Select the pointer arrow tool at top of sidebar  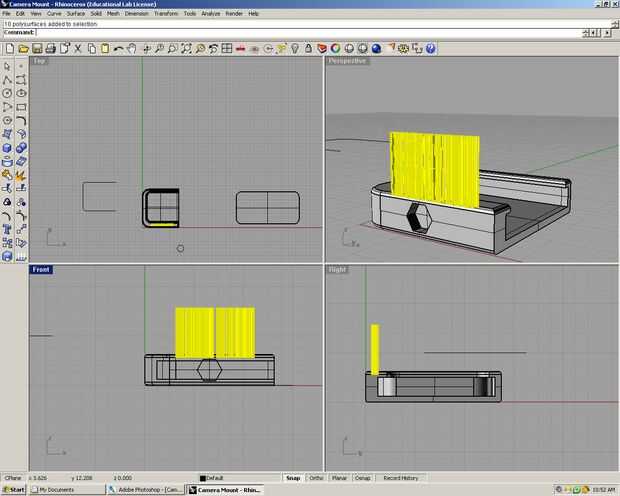pyautogui.click(x=7, y=66)
